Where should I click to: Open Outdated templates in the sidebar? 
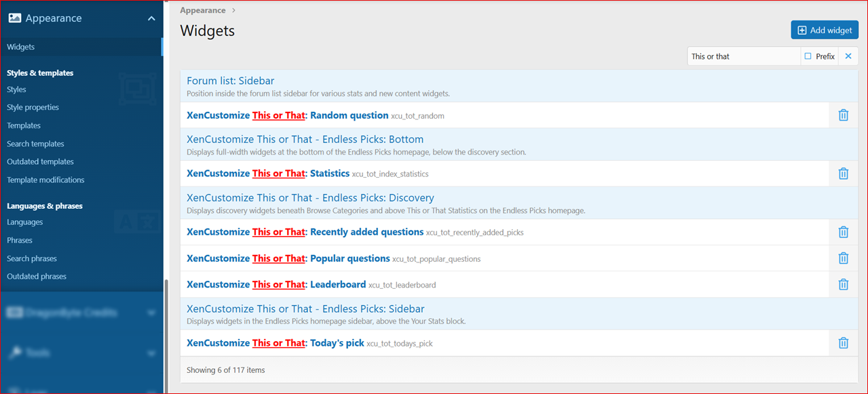(40, 161)
